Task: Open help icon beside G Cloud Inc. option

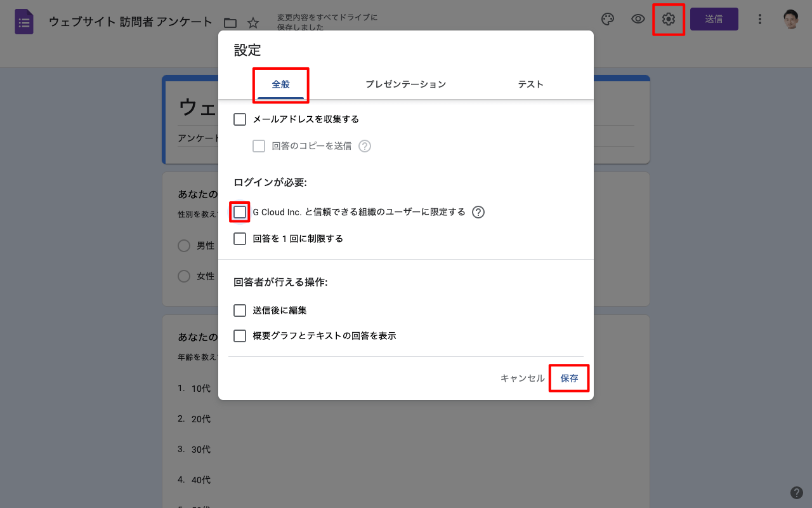Action: click(x=478, y=212)
